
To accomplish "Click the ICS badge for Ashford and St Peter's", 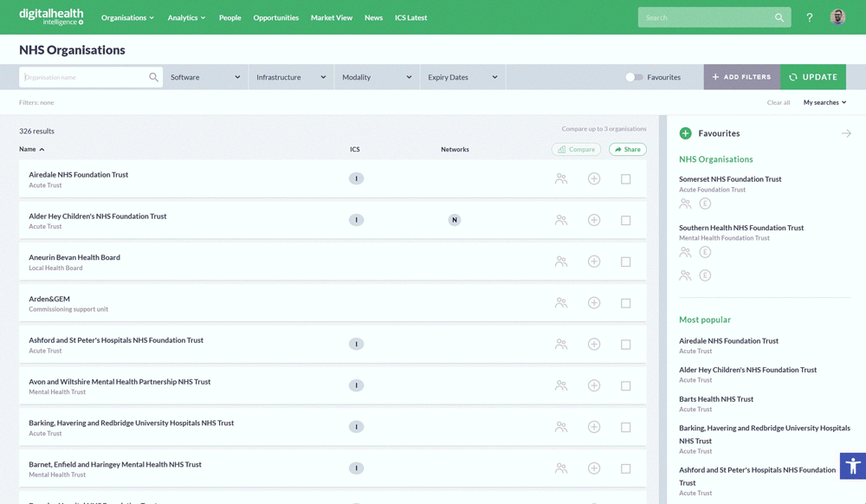I will (x=356, y=344).
